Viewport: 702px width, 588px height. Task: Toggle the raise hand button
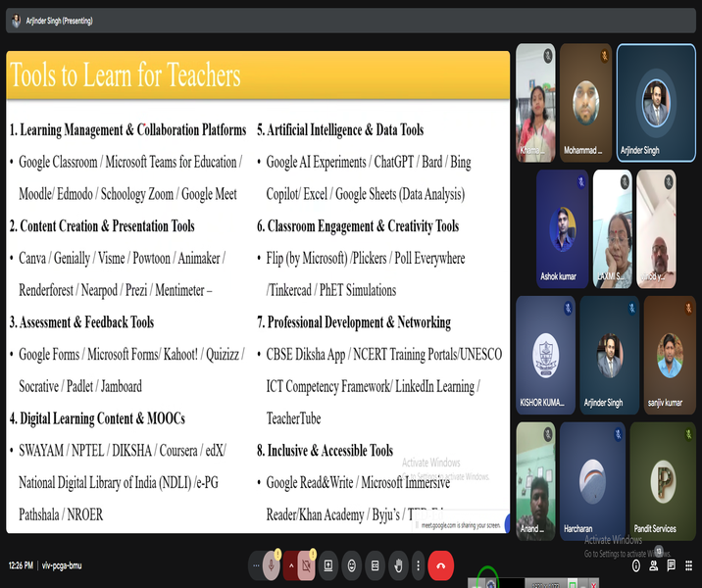click(398, 565)
